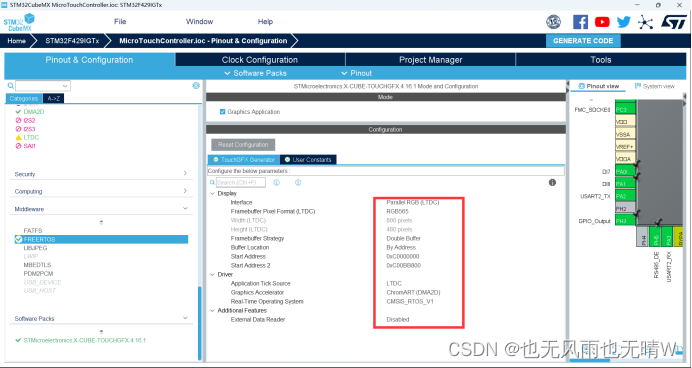Select MBEDTLS middleware

point(38,265)
